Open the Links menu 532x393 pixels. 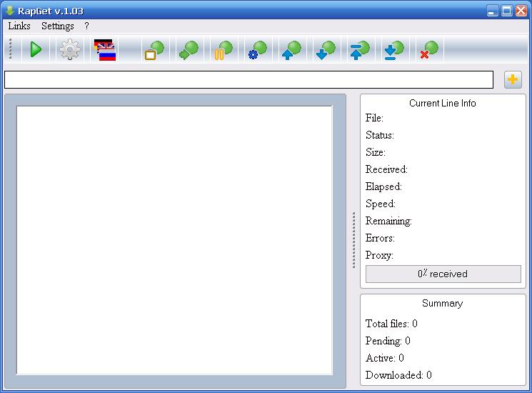(x=19, y=26)
